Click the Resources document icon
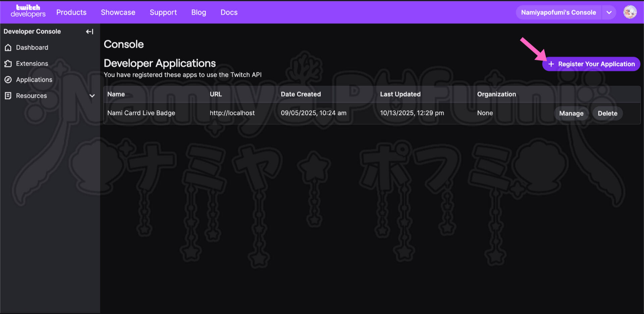 pos(8,96)
